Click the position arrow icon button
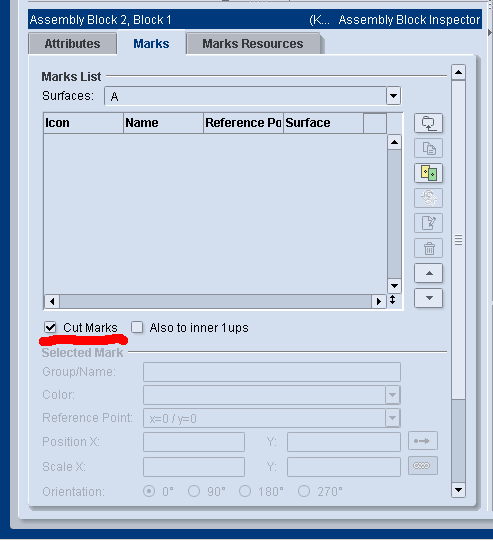 pyautogui.click(x=423, y=441)
